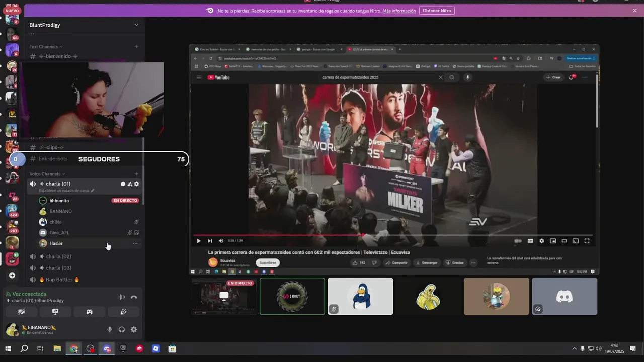Deafen audio with headphones icon
The width and height of the screenshot is (644, 362).
click(122, 330)
